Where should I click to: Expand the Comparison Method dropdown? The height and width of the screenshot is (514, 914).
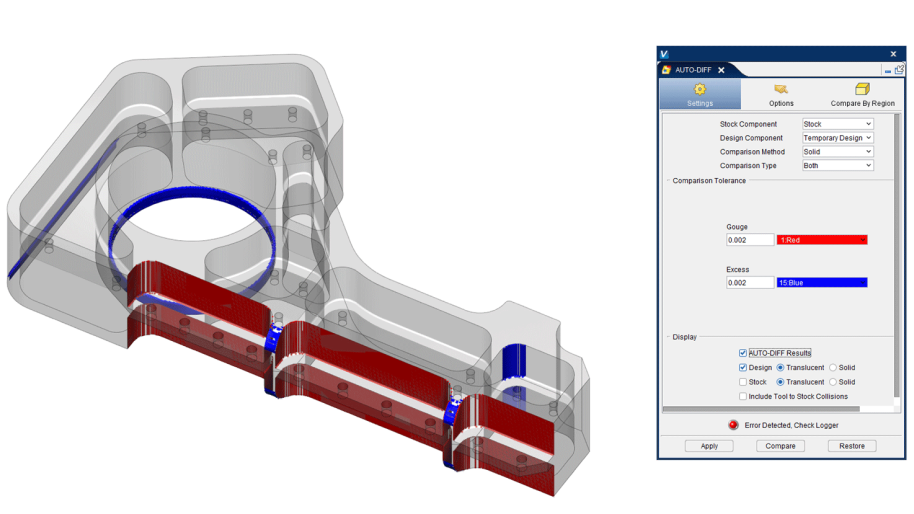tap(837, 152)
